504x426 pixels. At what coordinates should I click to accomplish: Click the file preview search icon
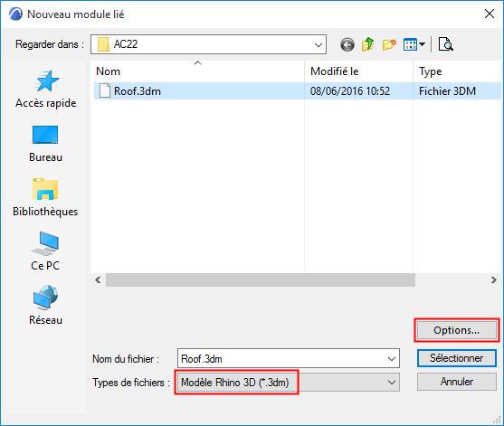pos(446,44)
